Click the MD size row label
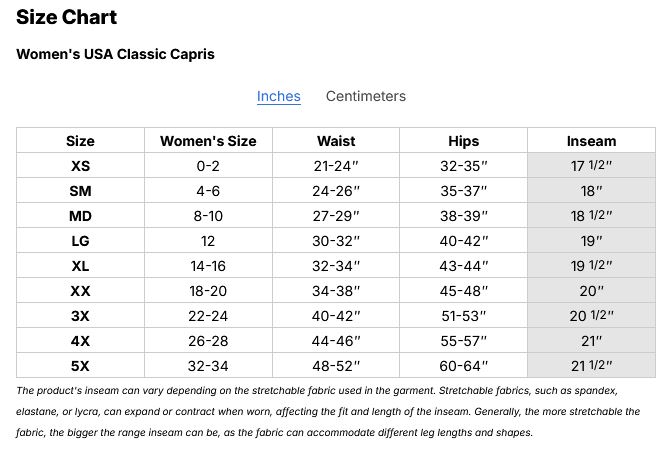The image size is (670, 455). pos(80,216)
